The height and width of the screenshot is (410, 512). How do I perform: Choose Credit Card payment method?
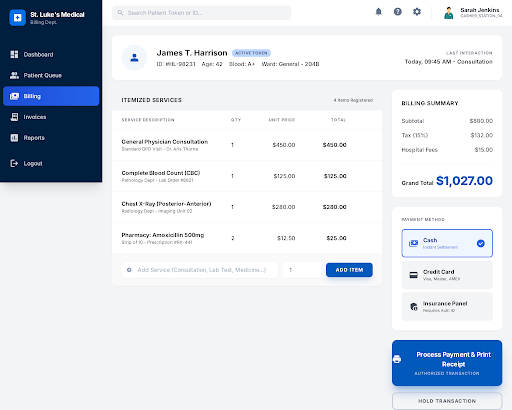[447, 275]
